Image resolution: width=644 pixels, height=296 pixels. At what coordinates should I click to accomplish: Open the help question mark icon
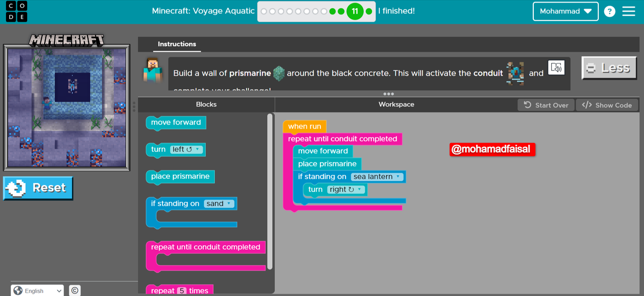pyautogui.click(x=609, y=11)
